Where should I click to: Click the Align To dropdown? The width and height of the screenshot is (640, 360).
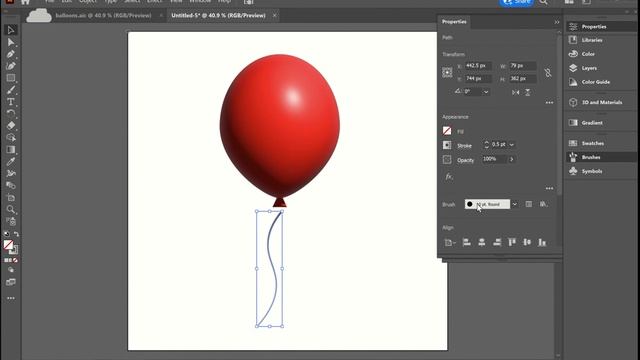[x=449, y=243]
